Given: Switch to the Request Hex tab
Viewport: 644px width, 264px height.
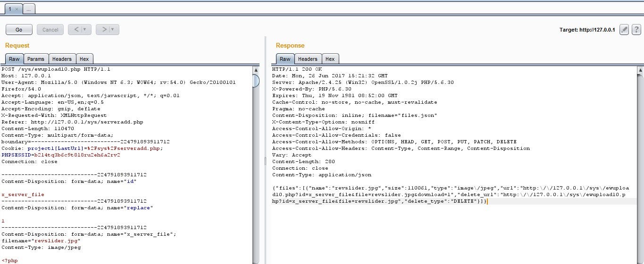Looking at the screenshot, I should (84, 59).
